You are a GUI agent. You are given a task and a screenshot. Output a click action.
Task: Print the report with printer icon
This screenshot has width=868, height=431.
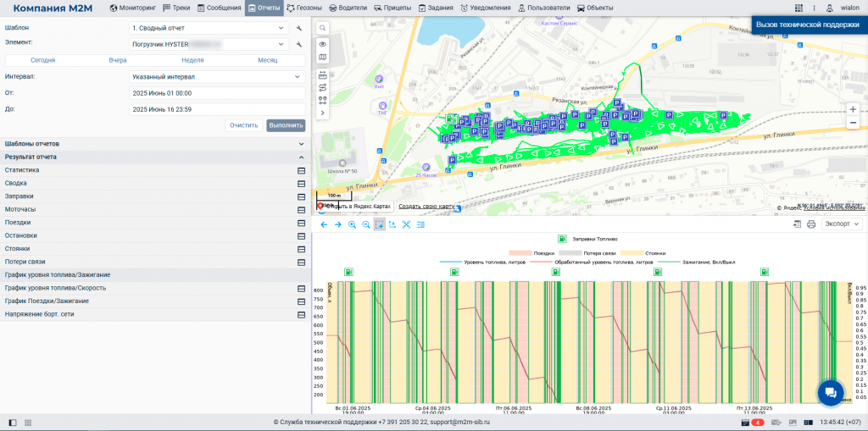point(811,224)
